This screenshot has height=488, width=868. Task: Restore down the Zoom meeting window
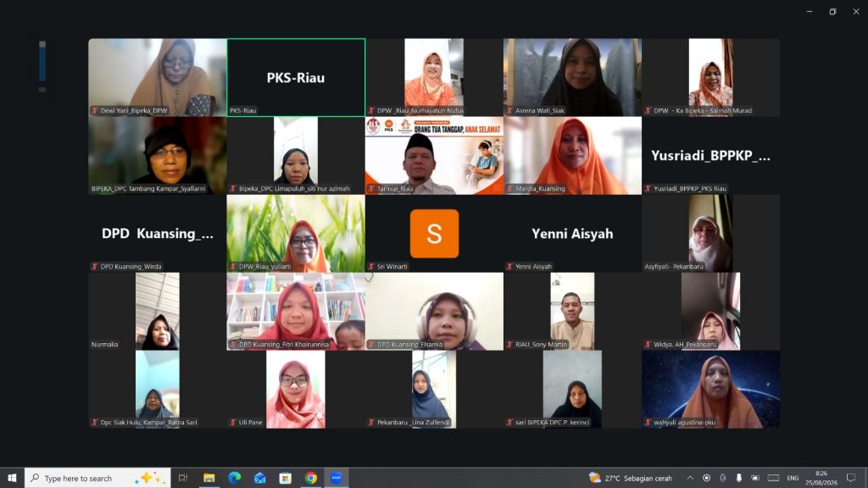point(832,12)
